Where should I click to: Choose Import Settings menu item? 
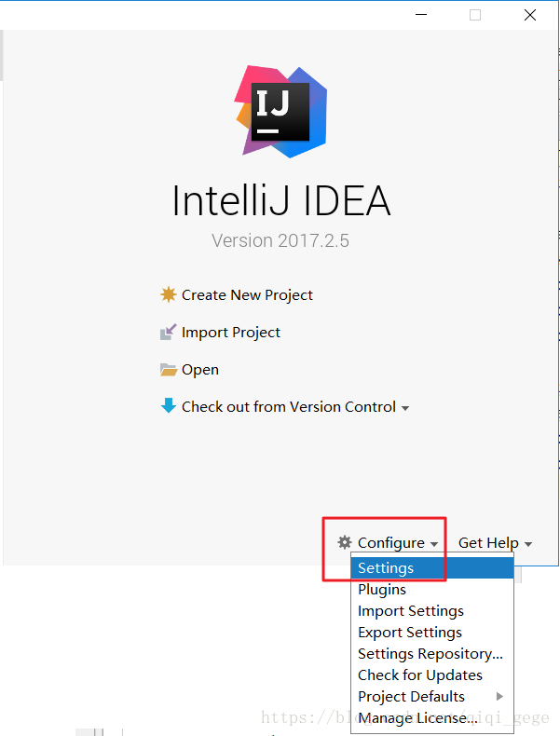[x=431, y=610]
